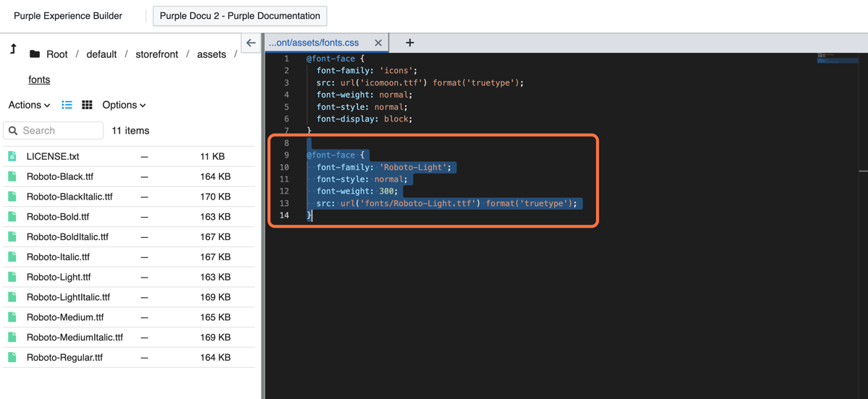
Task: Click the Roboto-LightItalic.ttf file icon
Action: click(12, 297)
